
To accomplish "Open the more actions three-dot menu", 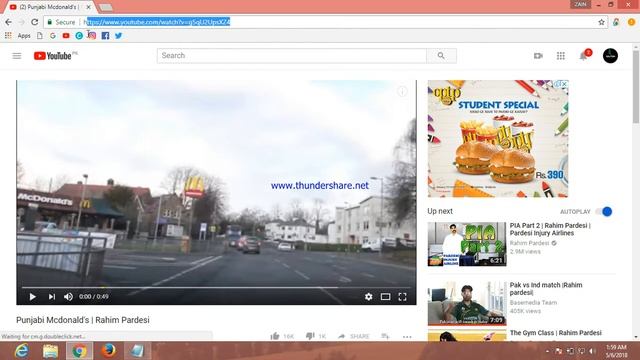I will 407,337.
